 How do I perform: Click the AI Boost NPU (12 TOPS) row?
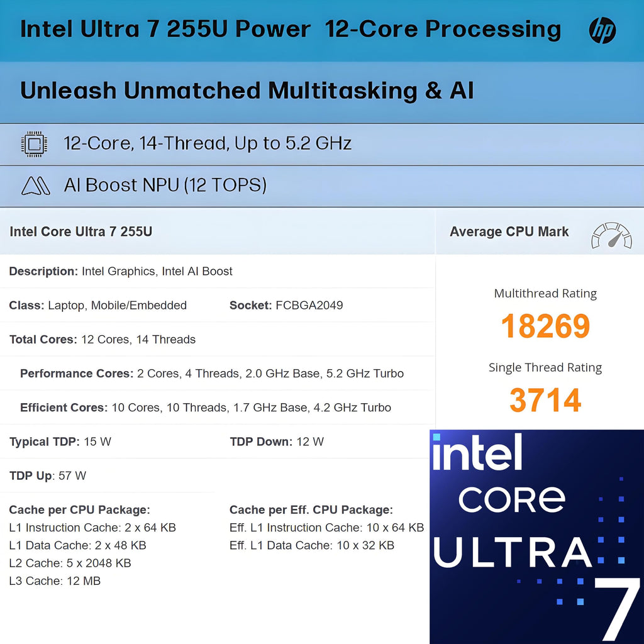coord(322,186)
